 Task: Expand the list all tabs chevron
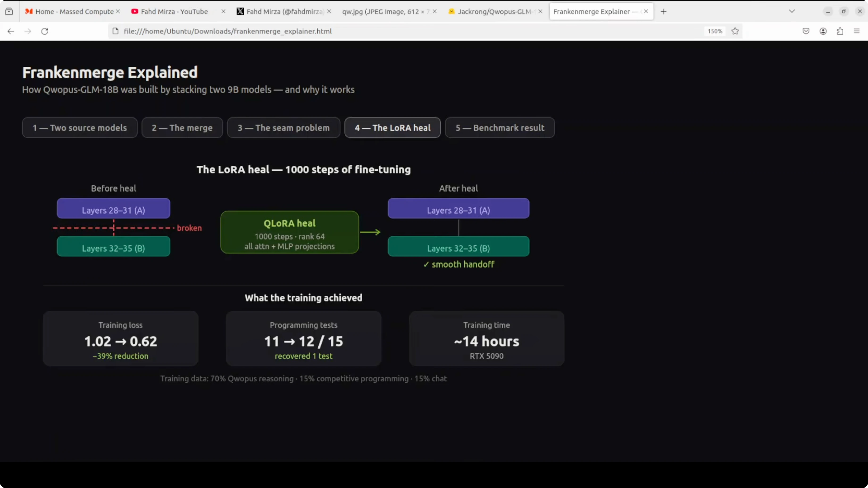click(x=792, y=12)
